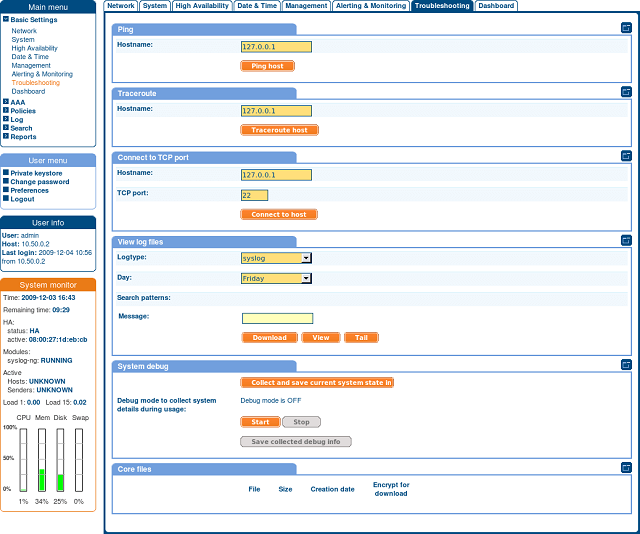
Task: Click the syslog-ng RUNNING status
Action: [56, 360]
